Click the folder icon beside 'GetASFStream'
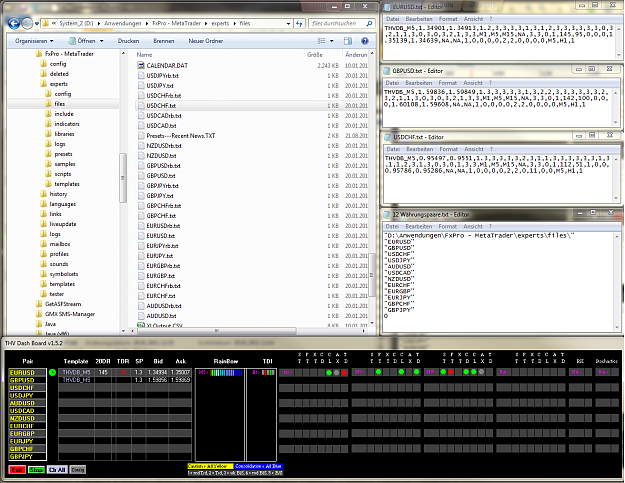This screenshot has width=625, height=483. click(39, 304)
